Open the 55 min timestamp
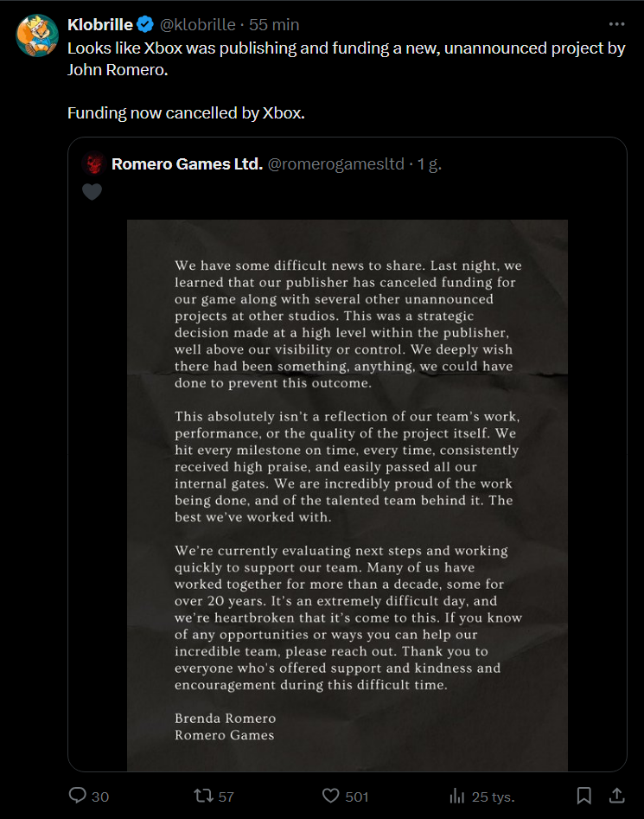This screenshot has width=644, height=819. click(274, 24)
